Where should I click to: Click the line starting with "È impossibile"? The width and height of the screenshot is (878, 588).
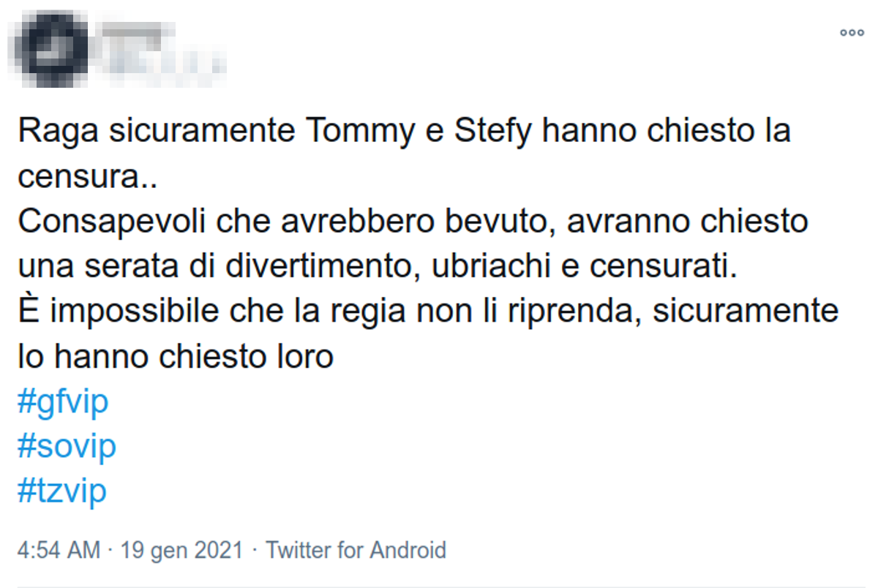click(427, 312)
